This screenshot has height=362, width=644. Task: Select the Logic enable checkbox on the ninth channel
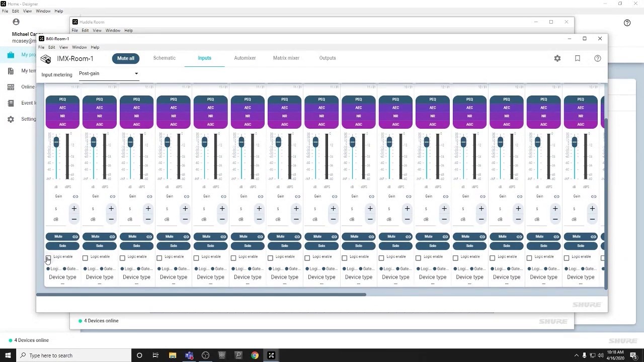(344, 258)
